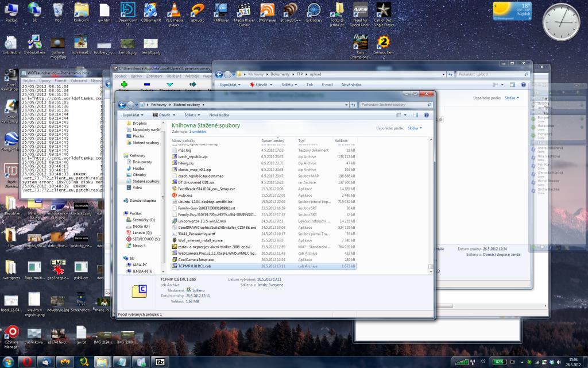Click the Prohledat: upload search field
Viewport: 588px width, 368px height.
click(x=493, y=74)
